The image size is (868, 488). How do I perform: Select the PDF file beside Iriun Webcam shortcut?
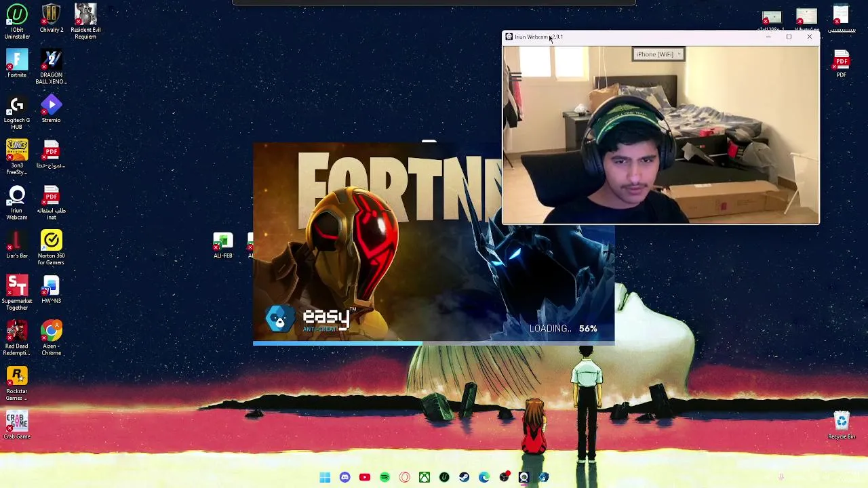tap(51, 203)
